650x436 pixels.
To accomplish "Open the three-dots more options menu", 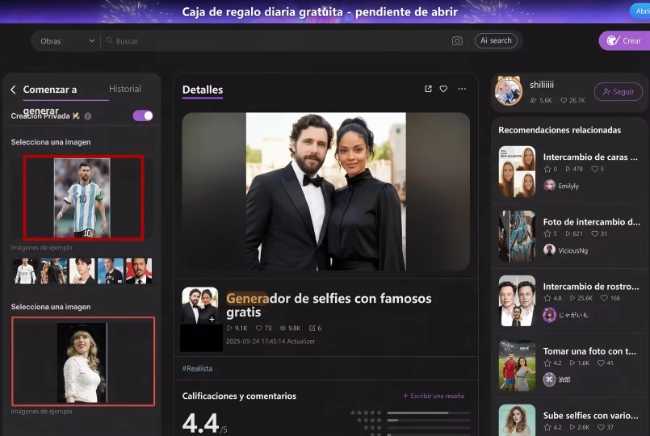I will (462, 89).
